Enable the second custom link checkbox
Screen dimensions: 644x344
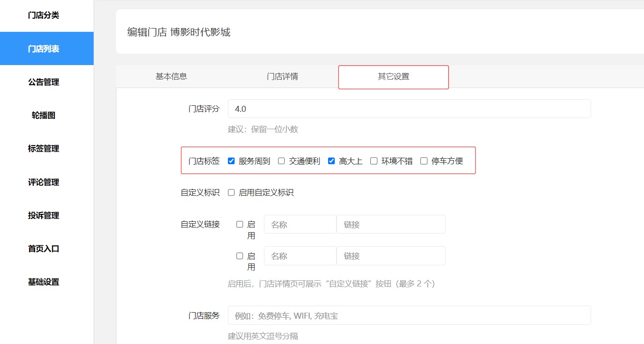pyautogui.click(x=240, y=256)
